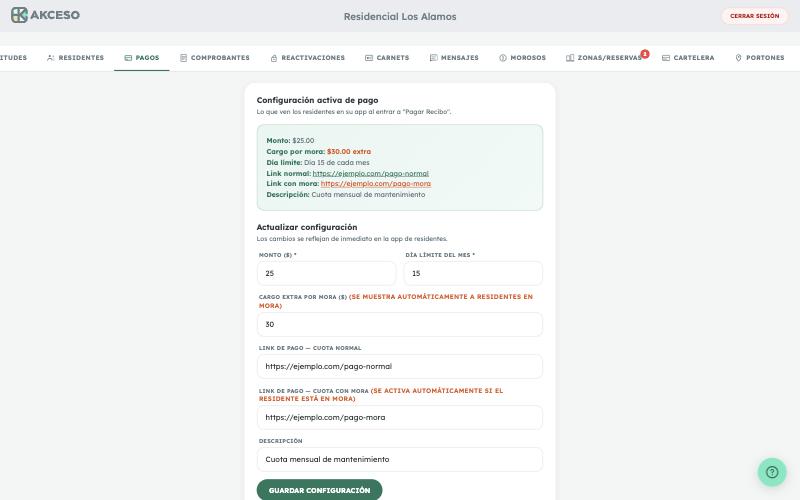Click Guardar Configuración button
This screenshot has width=800, height=500.
point(319,490)
